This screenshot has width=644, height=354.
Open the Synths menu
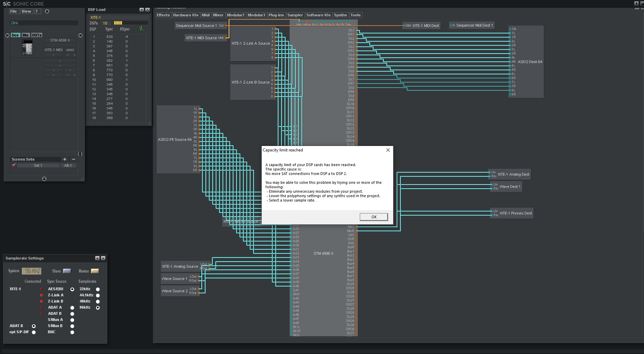click(x=340, y=15)
